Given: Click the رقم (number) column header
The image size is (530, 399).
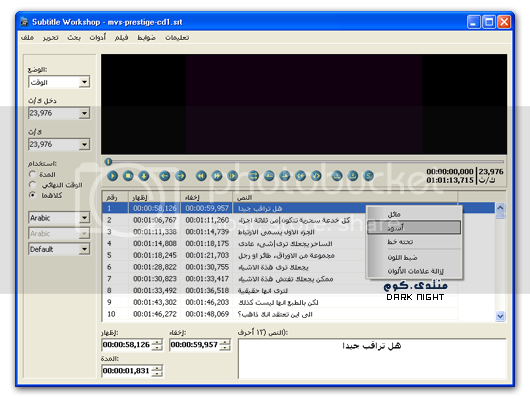Looking at the screenshot, I should click(x=115, y=197).
